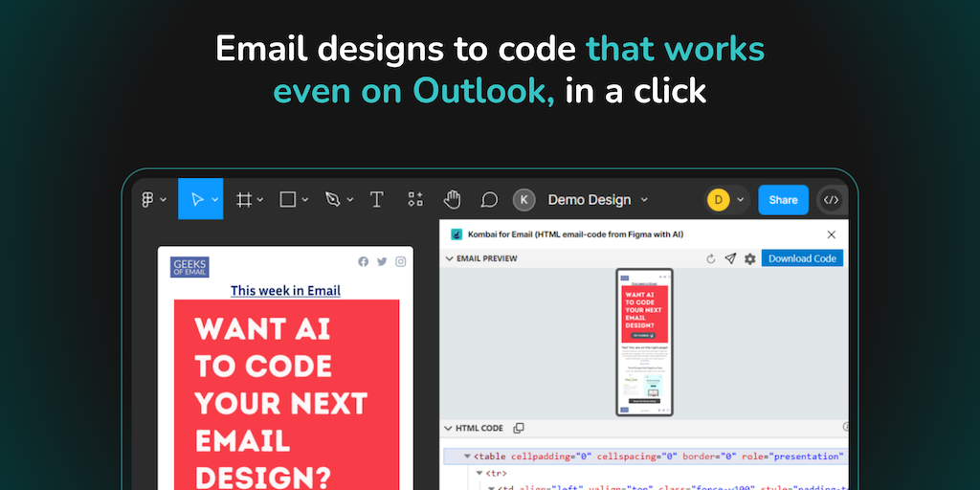Collapse the table node in code tree

pyautogui.click(x=467, y=457)
